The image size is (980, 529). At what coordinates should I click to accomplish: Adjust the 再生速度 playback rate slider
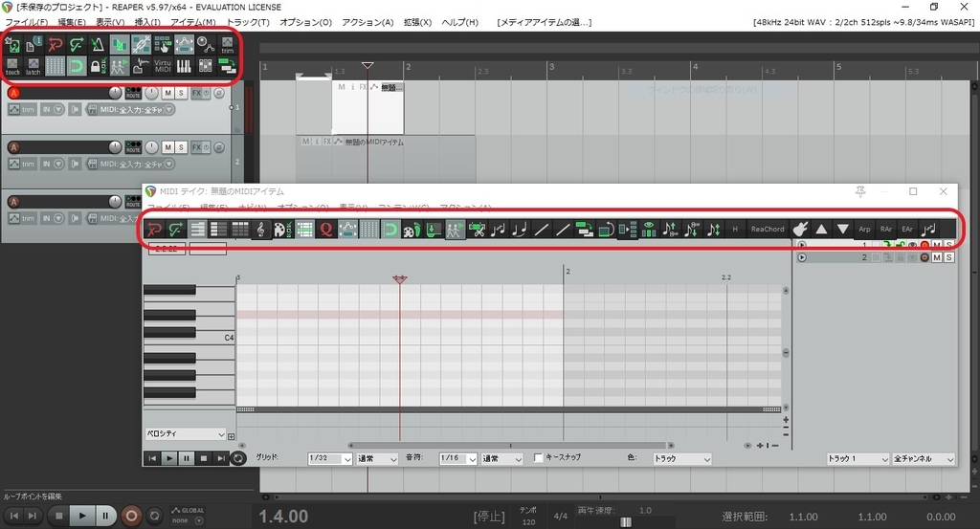[x=626, y=521]
